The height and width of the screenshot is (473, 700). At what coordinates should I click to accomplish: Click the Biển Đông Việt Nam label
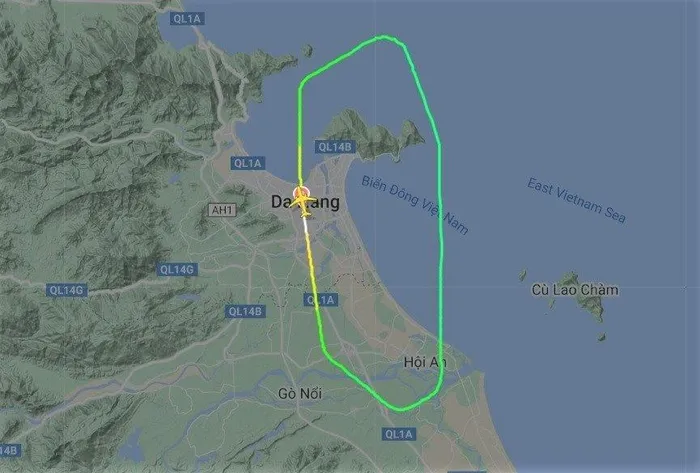coord(415,205)
